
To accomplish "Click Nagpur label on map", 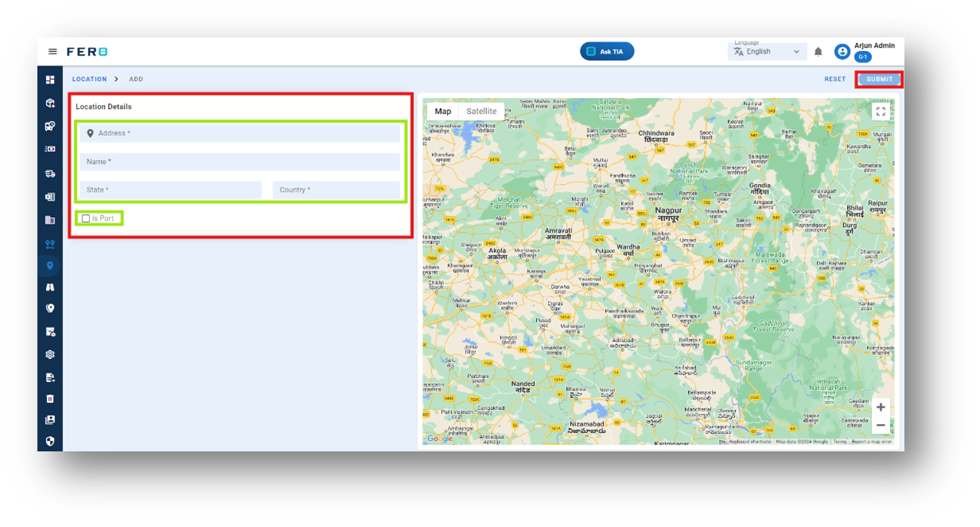I will tap(669, 214).
